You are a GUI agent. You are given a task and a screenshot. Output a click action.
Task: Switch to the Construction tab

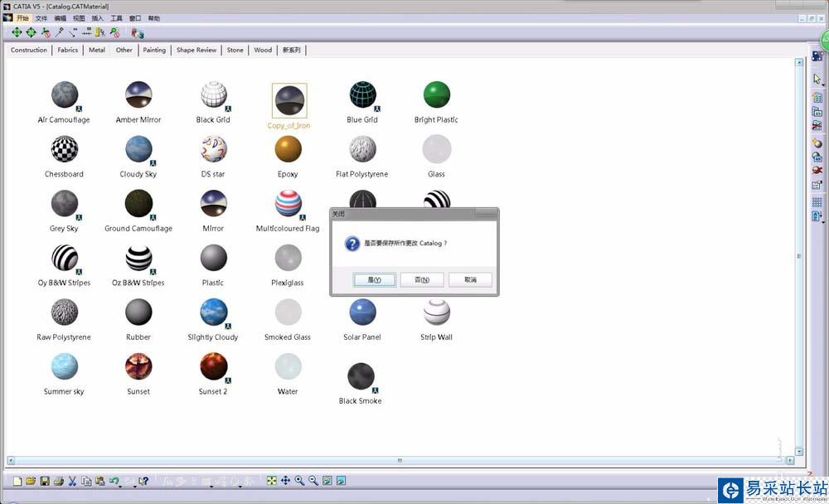pyautogui.click(x=28, y=50)
